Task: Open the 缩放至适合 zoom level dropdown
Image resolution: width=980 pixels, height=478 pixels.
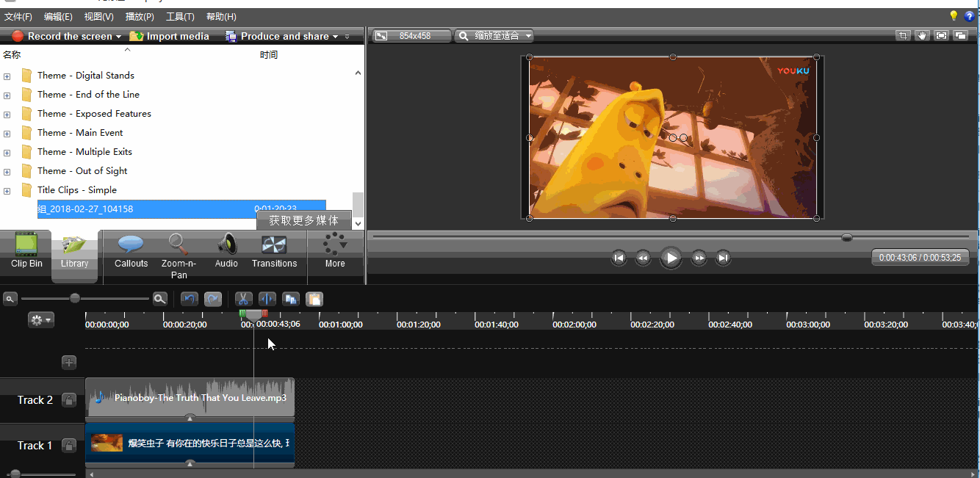Action: point(494,35)
